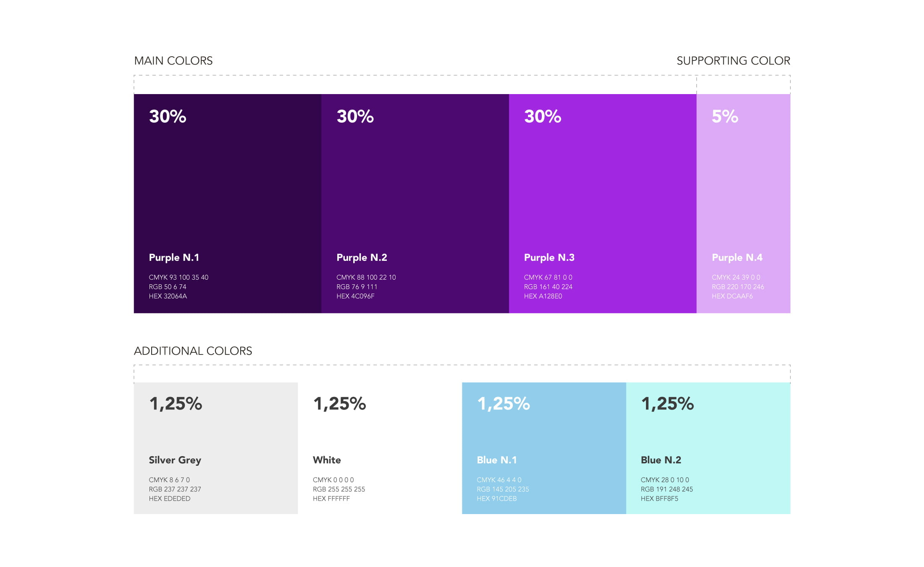Click the HEX 4C096F text

(355, 296)
